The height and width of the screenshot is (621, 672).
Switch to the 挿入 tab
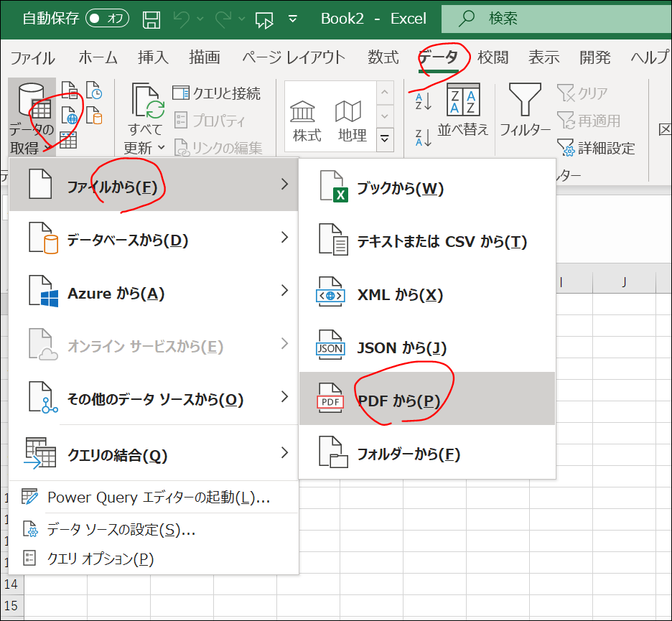[x=153, y=57]
